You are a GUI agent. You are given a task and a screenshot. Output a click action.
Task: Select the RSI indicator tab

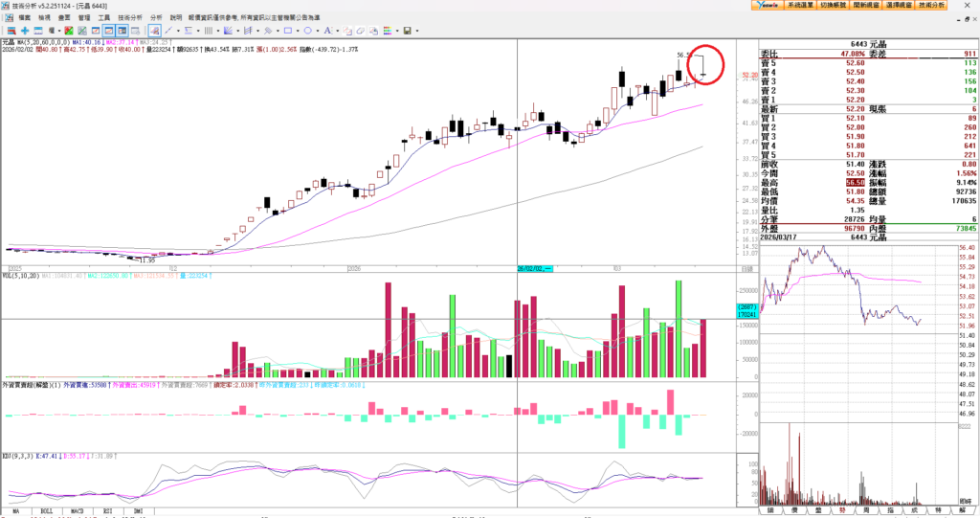tap(108, 512)
